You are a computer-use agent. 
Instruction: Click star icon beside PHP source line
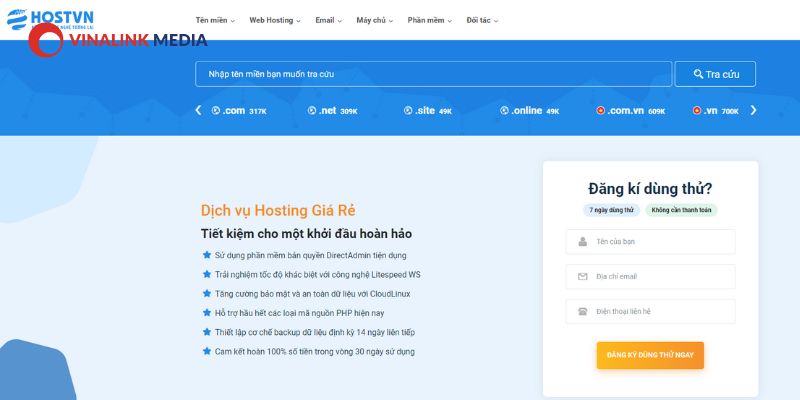[x=207, y=312]
